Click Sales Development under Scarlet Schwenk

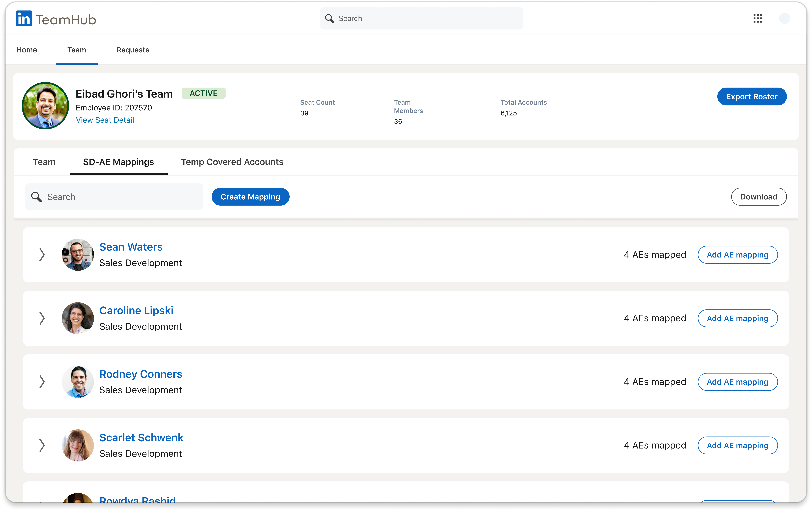[x=141, y=453]
